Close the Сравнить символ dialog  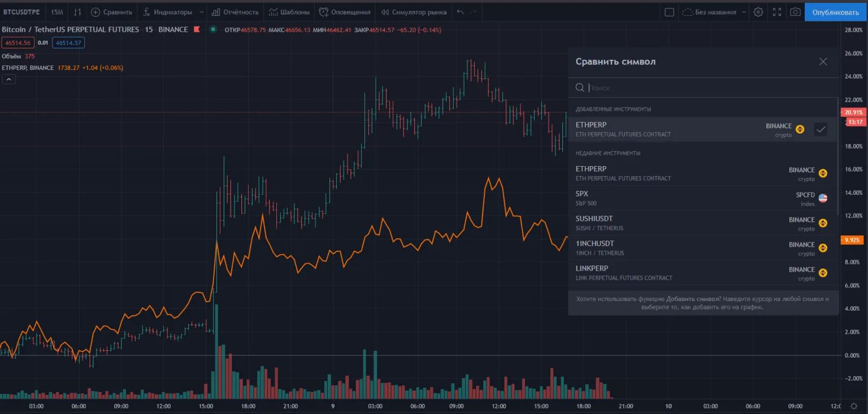(823, 62)
